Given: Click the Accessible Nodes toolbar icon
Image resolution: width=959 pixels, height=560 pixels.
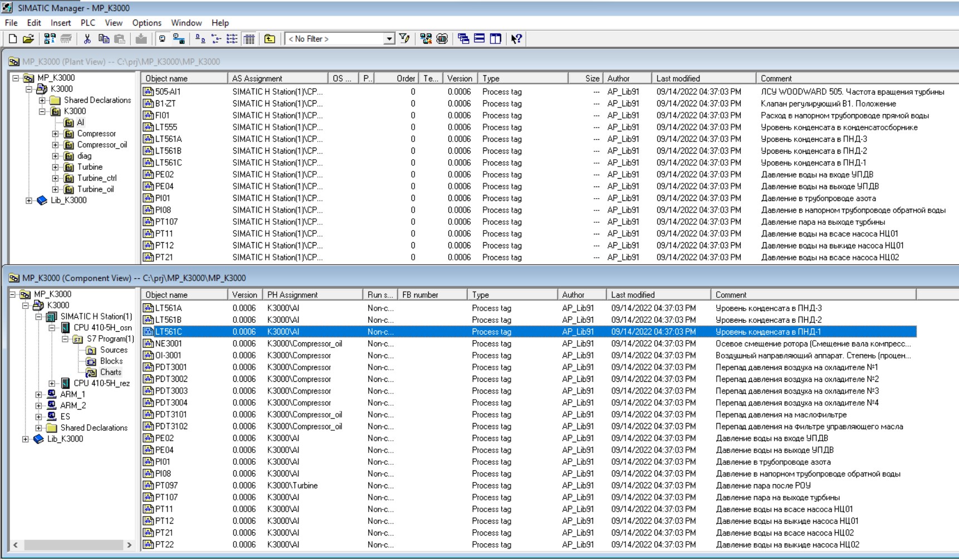Looking at the screenshot, I should coord(50,38).
